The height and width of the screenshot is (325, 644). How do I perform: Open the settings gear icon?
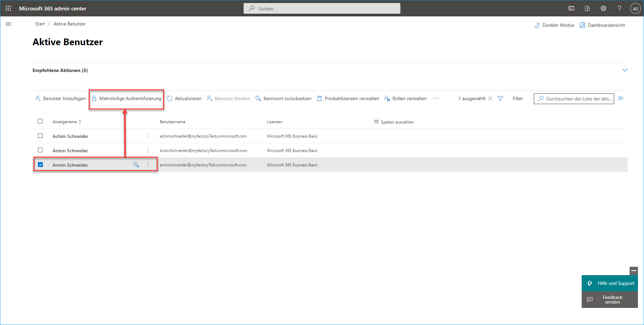(603, 8)
